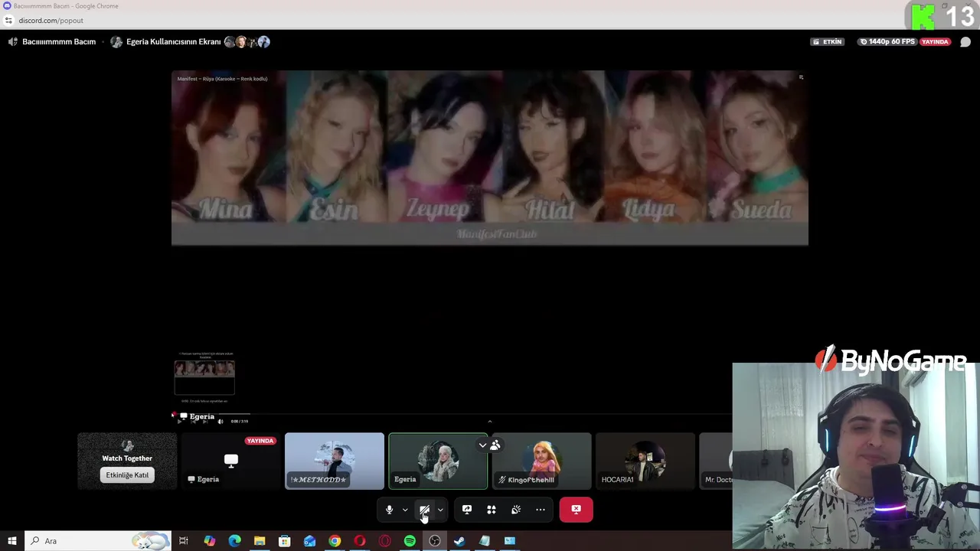Open the soundboard icon

coord(516,510)
